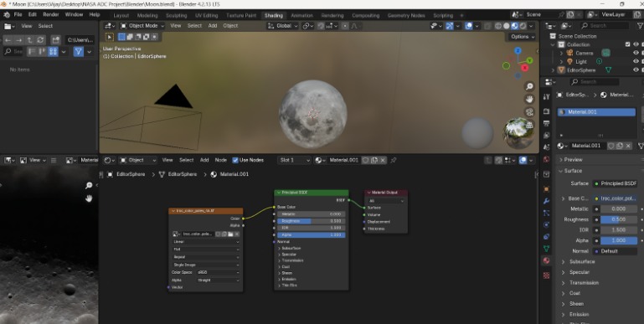The width and height of the screenshot is (644, 324).
Task: Open the Modifiers wrench properties tab
Action: pos(546,201)
